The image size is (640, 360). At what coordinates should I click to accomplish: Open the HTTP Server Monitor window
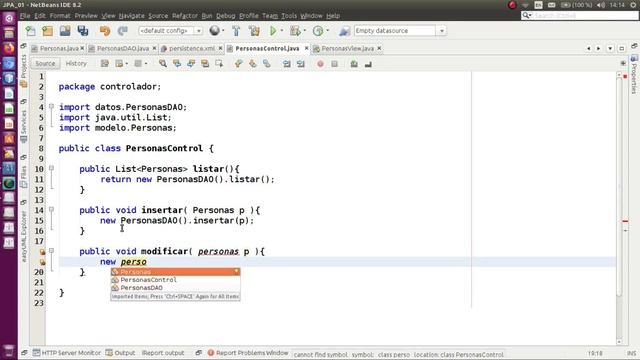[67, 353]
